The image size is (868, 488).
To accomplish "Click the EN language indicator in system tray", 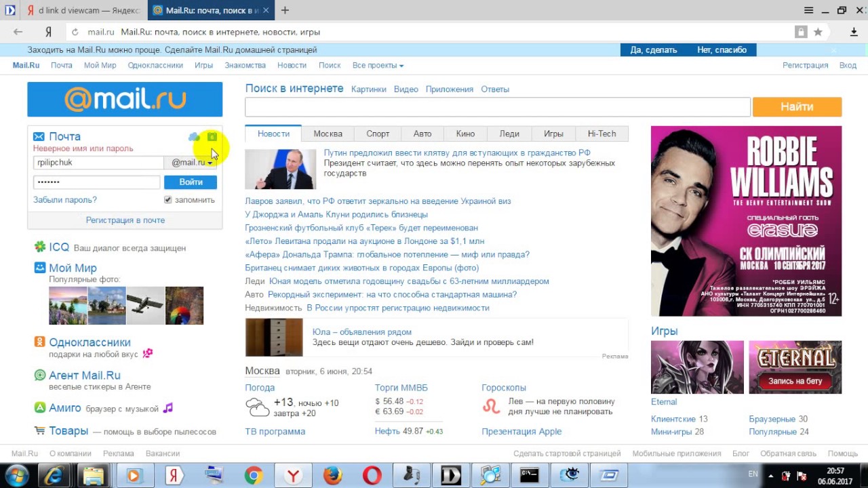I will tap(753, 473).
